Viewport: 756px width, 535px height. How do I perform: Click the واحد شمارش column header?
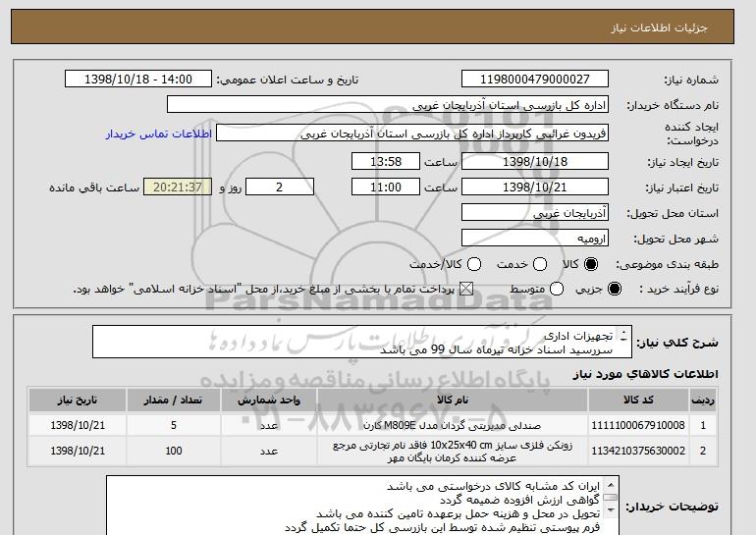point(269,401)
